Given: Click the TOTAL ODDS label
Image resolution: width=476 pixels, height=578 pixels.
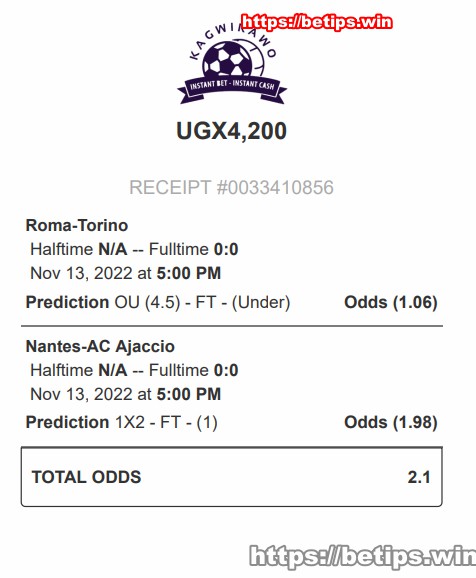Looking at the screenshot, I should point(87,477).
